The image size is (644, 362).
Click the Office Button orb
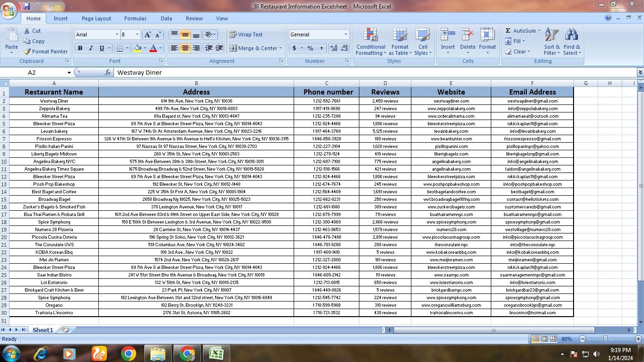tap(9, 10)
